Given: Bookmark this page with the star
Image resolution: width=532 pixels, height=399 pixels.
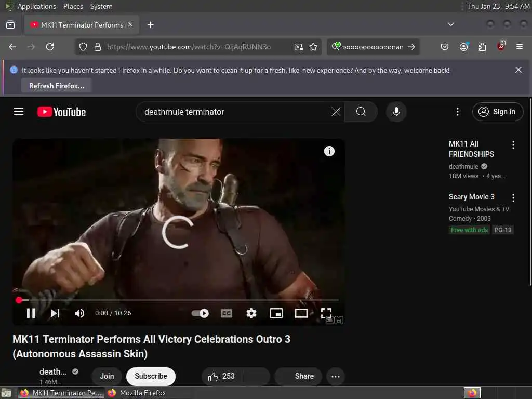Looking at the screenshot, I should pyautogui.click(x=313, y=47).
